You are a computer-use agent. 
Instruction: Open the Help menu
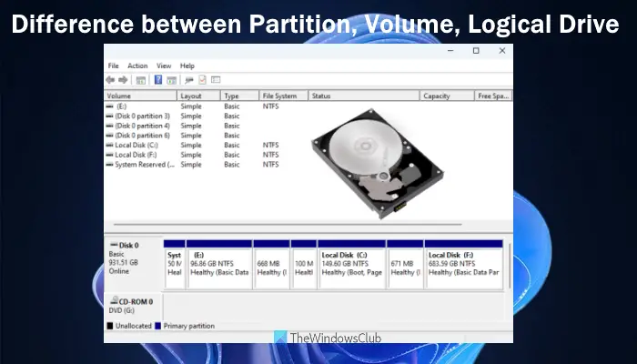[x=187, y=66]
